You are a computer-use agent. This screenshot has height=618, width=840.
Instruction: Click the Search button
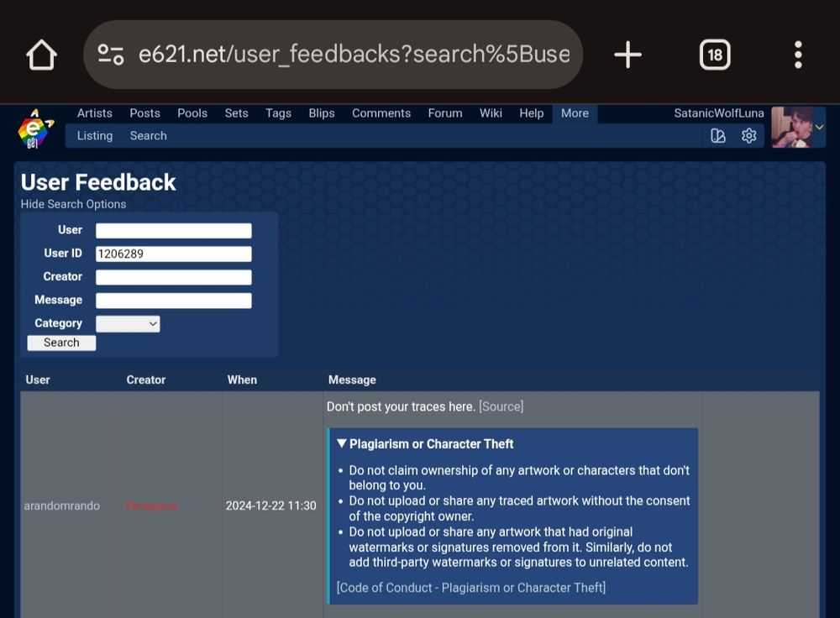(61, 343)
